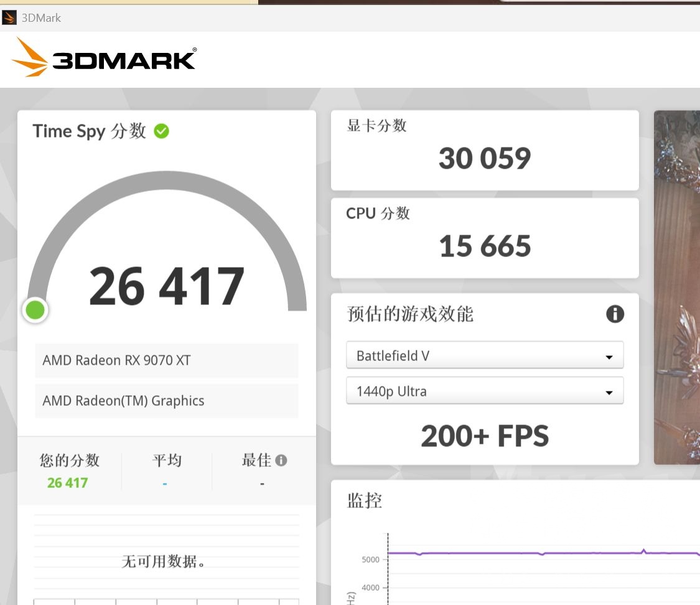Click the CPU 分数 score panel
700x605 pixels.
[485, 238]
